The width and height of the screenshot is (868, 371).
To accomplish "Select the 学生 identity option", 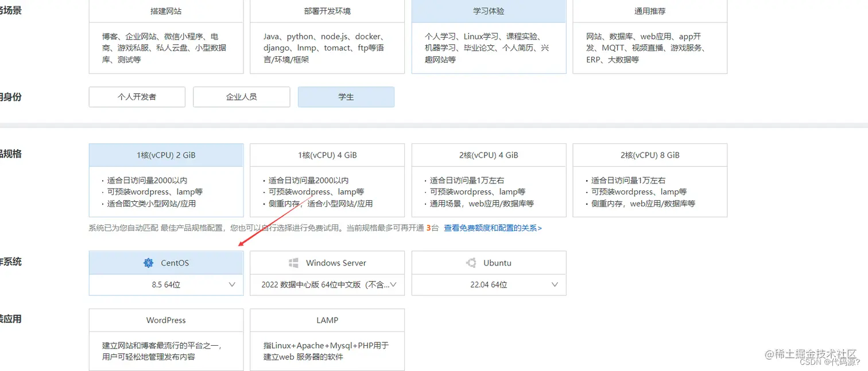I will (346, 97).
